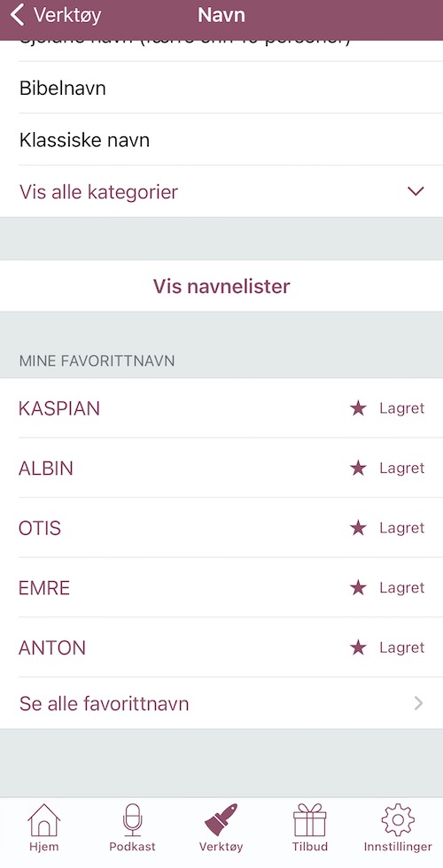Open the Tilbud gift box icon

point(309,820)
